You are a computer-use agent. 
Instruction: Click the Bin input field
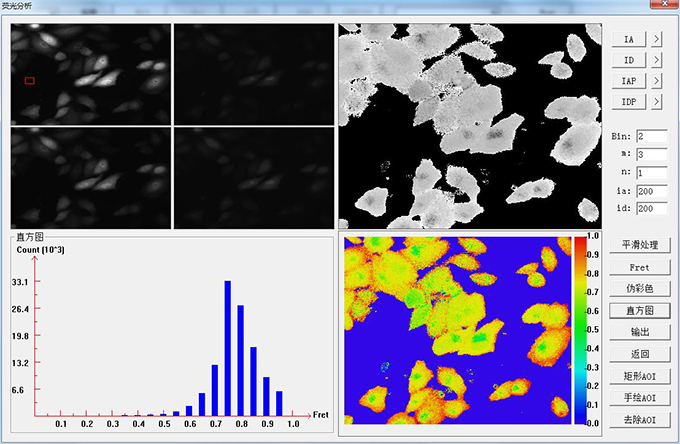tap(649, 136)
